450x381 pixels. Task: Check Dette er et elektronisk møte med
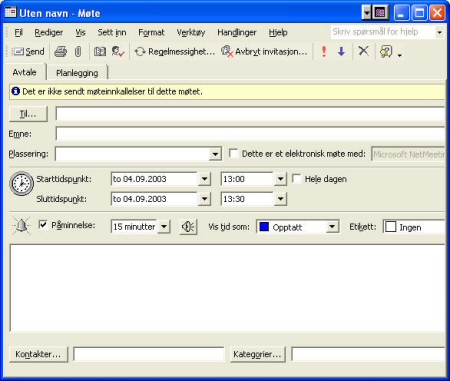click(233, 153)
